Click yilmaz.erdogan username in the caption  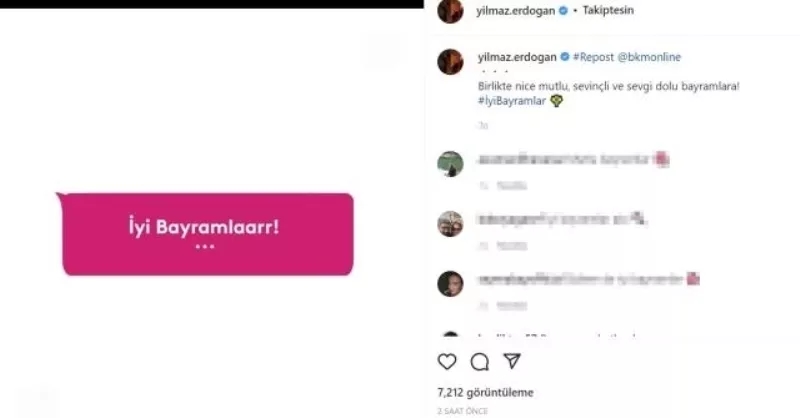pos(517,57)
